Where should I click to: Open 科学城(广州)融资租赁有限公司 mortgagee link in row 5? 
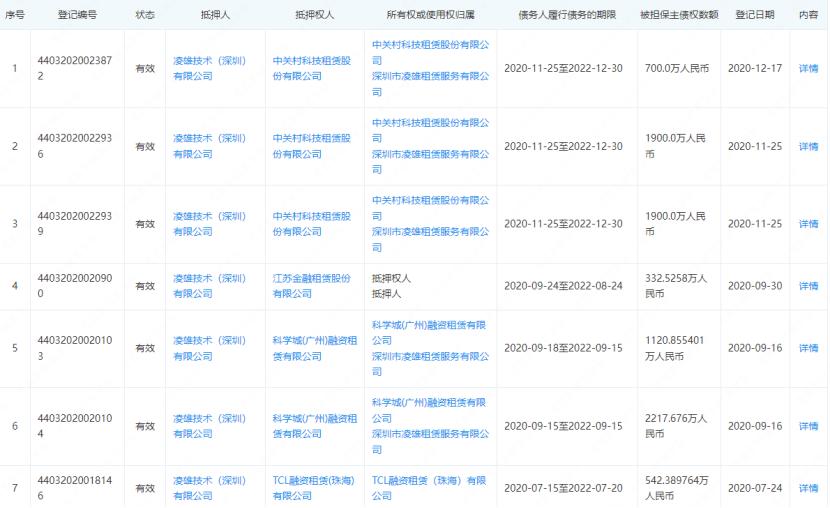[x=315, y=348]
